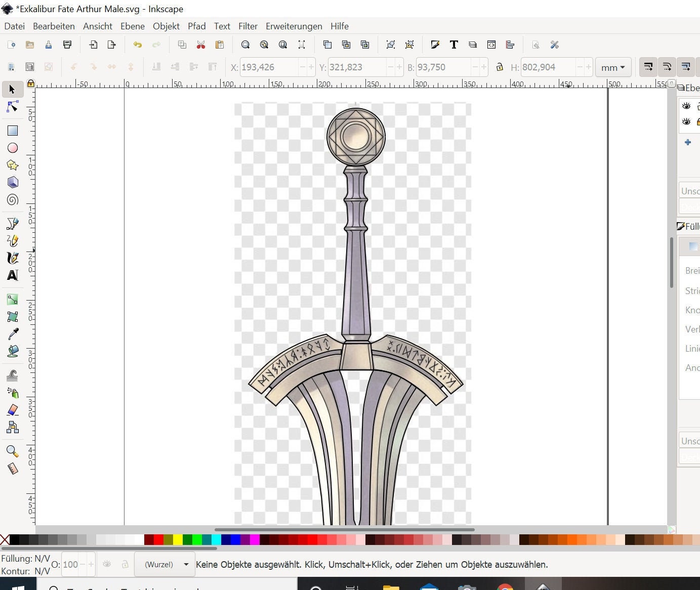Viewport: 700px width, 590px height.
Task: Click the Save document icon
Action: click(x=48, y=45)
